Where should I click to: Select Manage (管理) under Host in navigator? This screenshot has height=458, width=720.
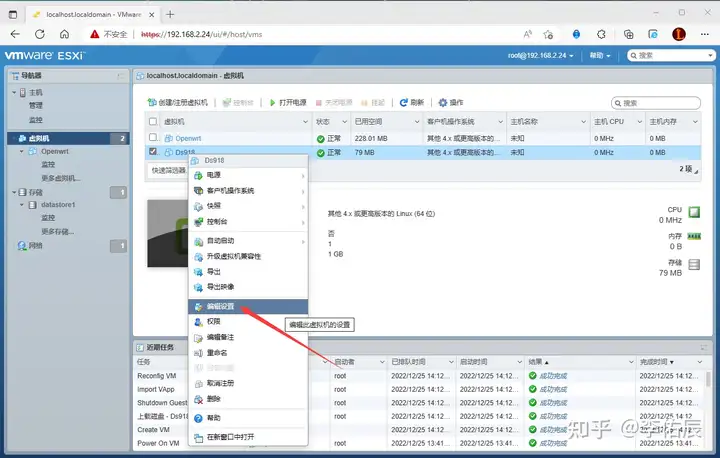pyautogui.click(x=36, y=106)
